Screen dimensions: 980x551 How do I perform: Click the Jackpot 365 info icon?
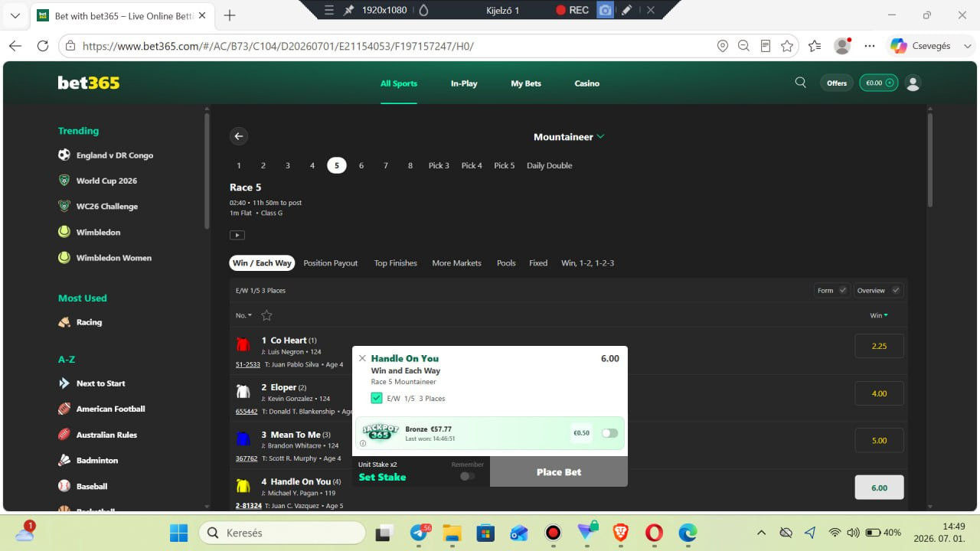363,443
